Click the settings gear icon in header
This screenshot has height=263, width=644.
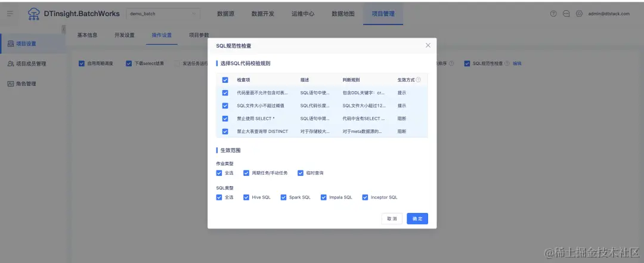coord(579,14)
